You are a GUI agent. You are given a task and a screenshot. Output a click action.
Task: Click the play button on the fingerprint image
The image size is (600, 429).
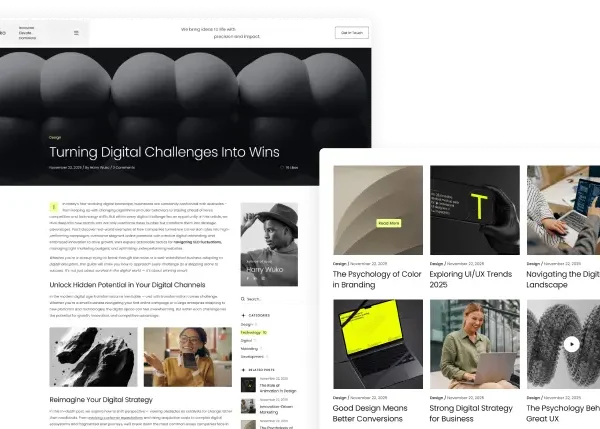pos(571,344)
